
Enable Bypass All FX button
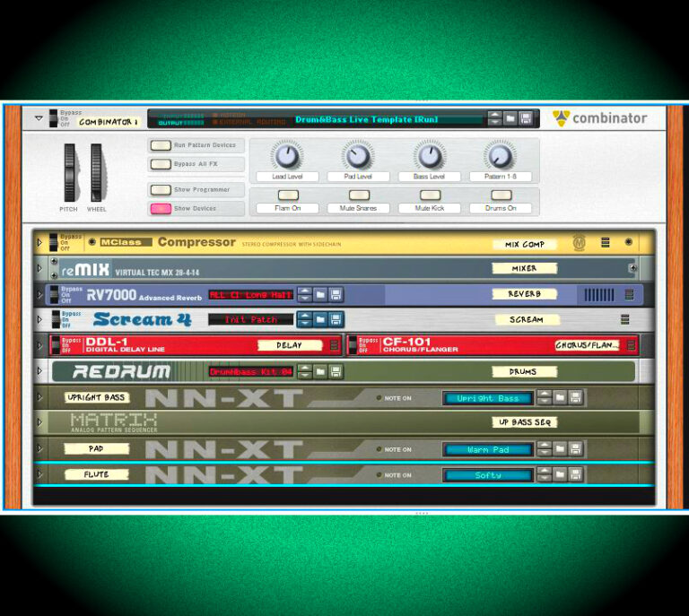(161, 164)
